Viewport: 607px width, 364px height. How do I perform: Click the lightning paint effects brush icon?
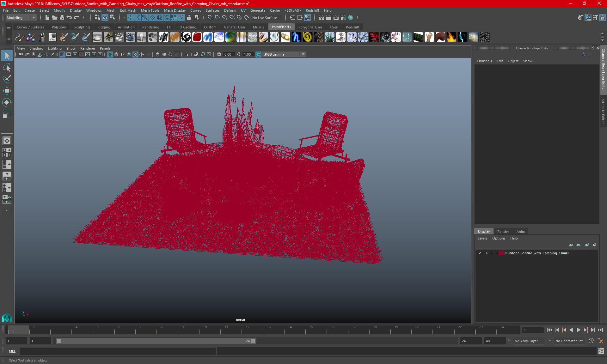pyautogui.click(x=462, y=37)
